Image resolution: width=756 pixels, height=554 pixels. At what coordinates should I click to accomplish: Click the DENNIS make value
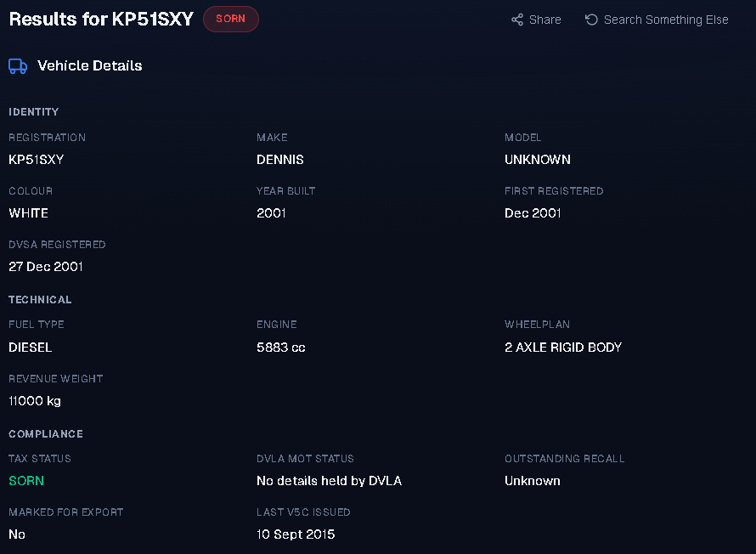click(280, 160)
